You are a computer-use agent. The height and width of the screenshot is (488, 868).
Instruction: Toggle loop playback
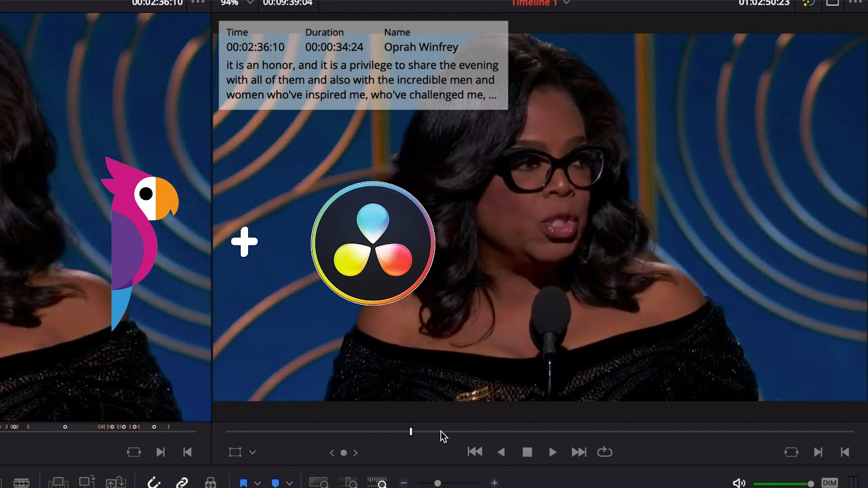point(604,452)
